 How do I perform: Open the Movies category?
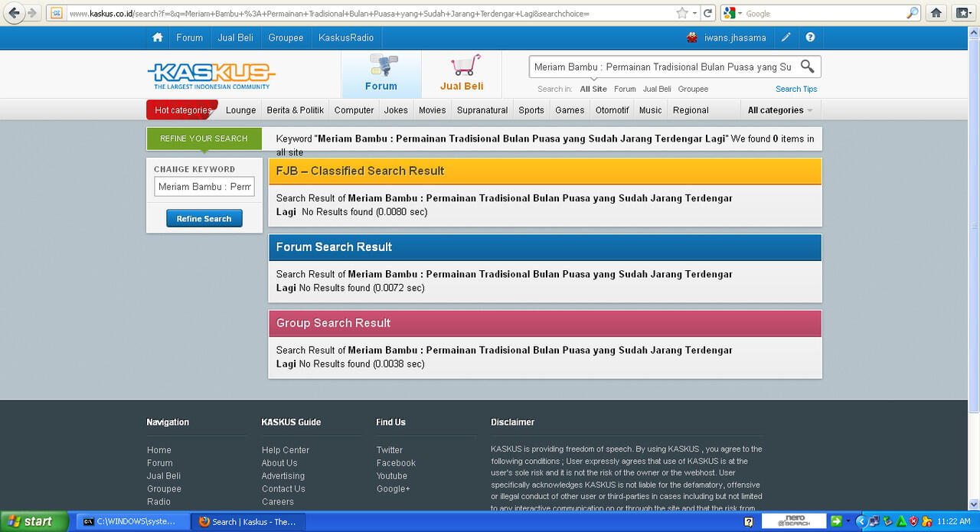point(432,110)
